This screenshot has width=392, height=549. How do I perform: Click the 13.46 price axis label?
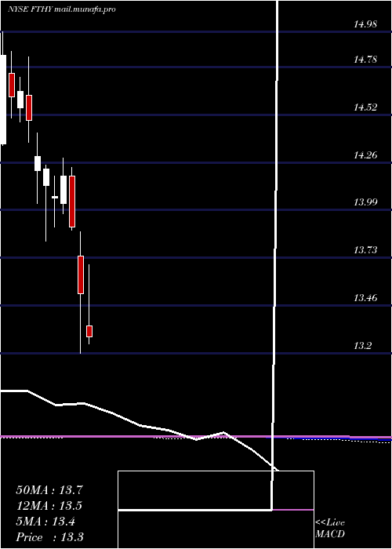tap(365, 298)
